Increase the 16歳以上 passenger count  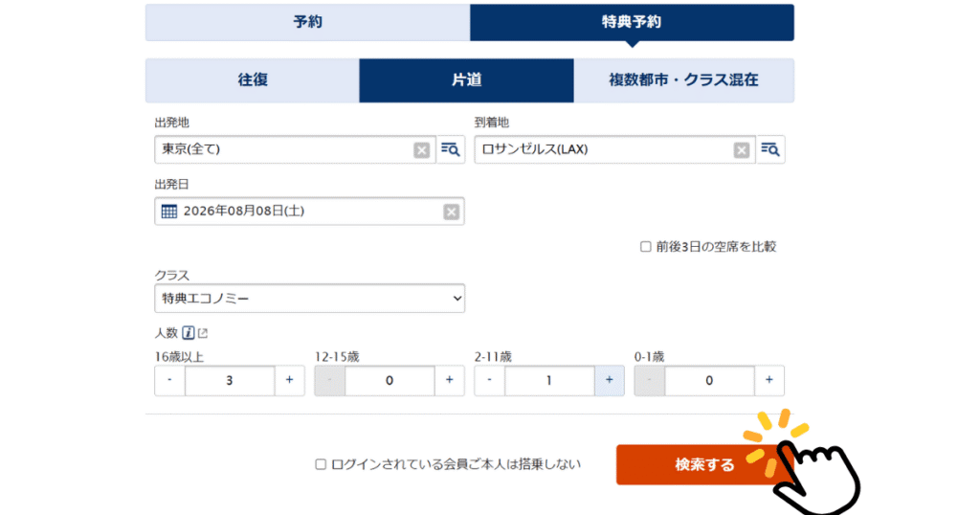coord(289,380)
